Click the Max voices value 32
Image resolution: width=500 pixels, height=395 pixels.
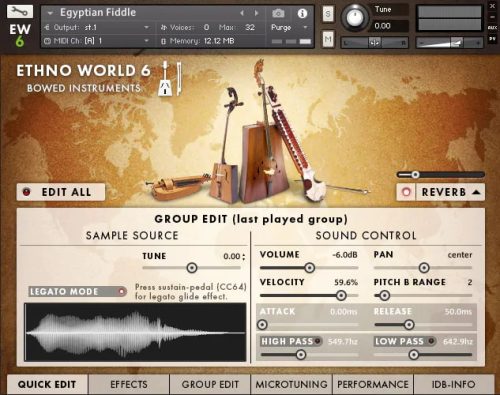(x=250, y=27)
